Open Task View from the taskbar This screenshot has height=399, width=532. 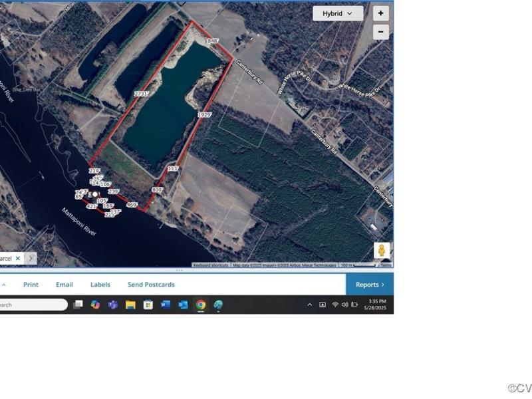78,305
